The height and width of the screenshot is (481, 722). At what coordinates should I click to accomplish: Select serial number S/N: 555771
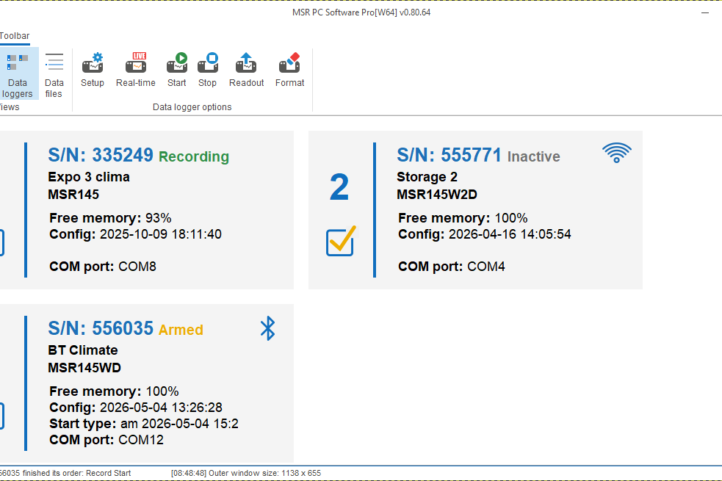coord(449,155)
